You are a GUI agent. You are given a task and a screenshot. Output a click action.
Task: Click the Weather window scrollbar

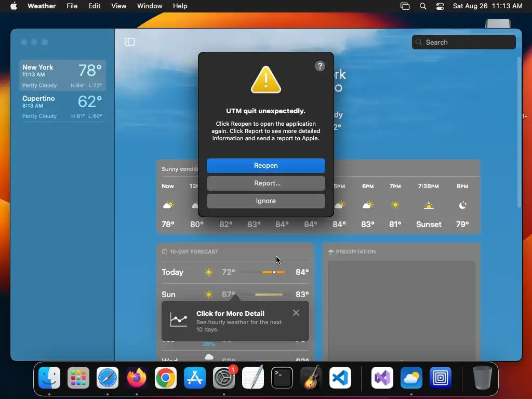coord(519,132)
